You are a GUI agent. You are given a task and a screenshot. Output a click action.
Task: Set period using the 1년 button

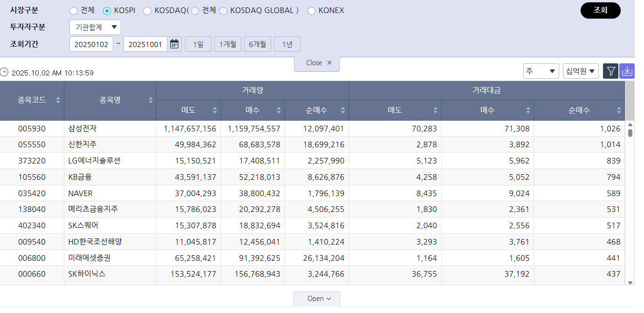tap(287, 44)
